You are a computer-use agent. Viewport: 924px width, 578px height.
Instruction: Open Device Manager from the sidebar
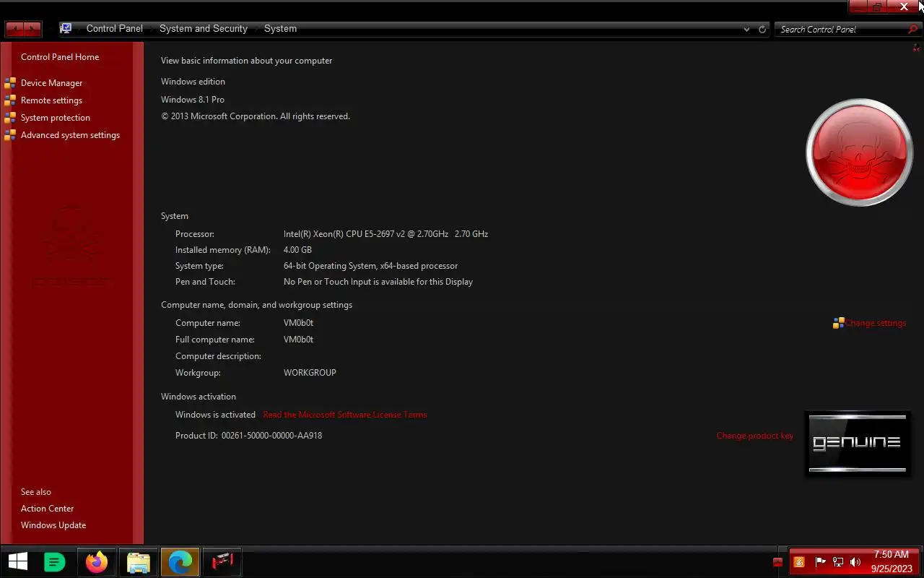[x=51, y=83]
